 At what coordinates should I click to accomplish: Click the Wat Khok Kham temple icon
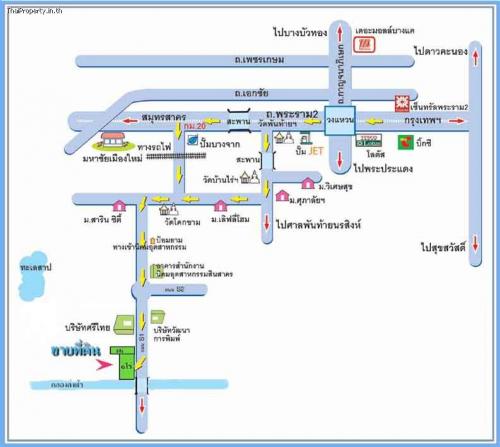(x=168, y=209)
